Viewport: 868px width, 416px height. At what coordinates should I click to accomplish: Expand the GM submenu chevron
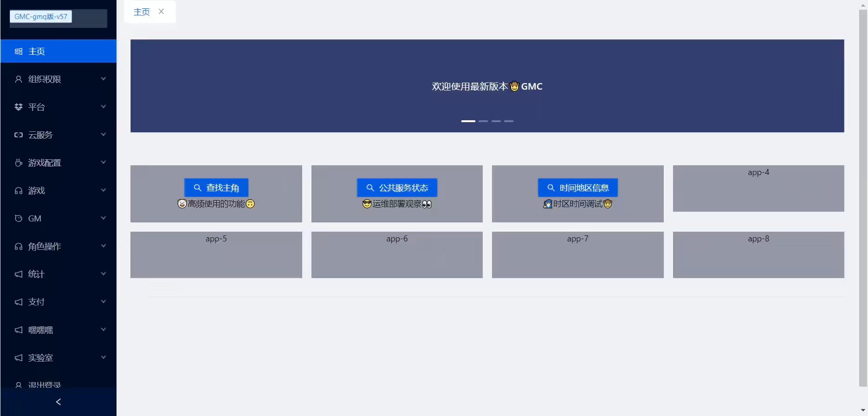pos(104,218)
